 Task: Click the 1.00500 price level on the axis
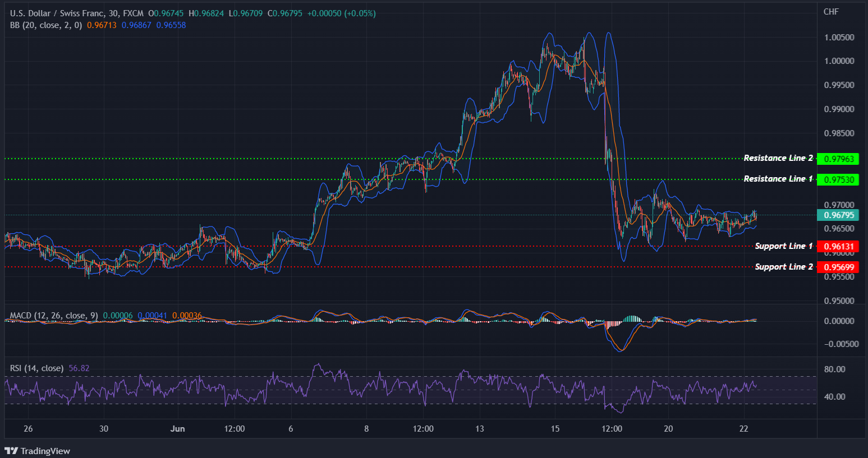pos(841,37)
